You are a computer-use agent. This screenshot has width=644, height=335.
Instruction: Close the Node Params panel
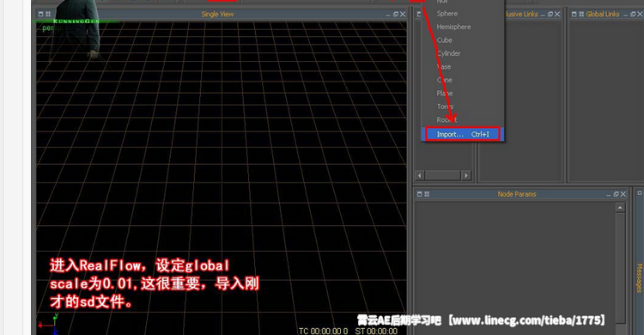[623, 194]
